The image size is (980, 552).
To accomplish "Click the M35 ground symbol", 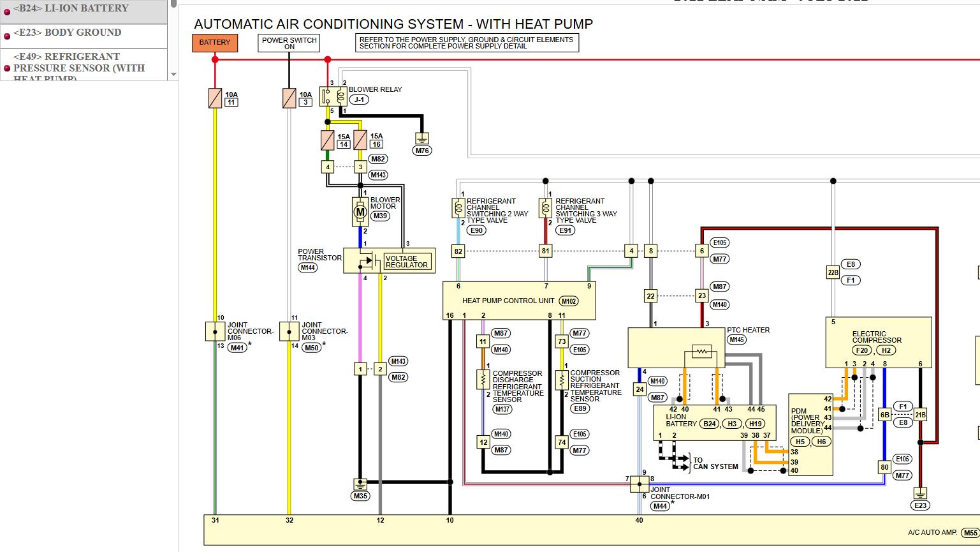I will click(x=360, y=484).
